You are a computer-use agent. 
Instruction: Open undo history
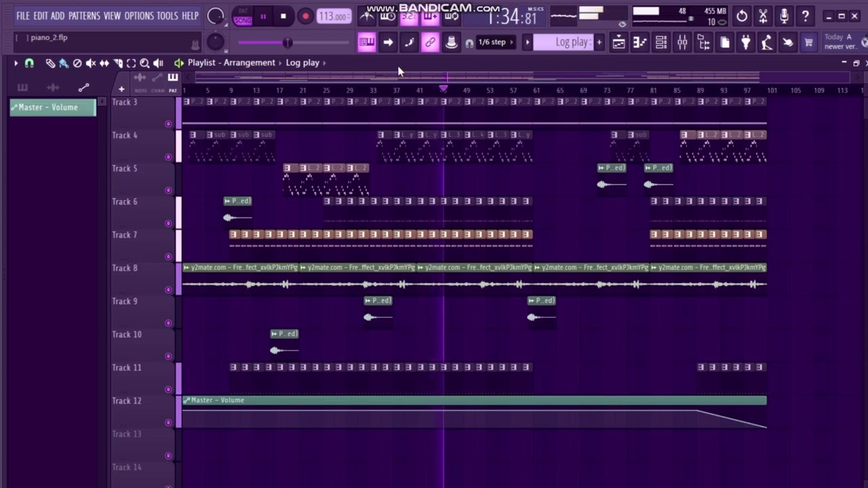pos(742,16)
